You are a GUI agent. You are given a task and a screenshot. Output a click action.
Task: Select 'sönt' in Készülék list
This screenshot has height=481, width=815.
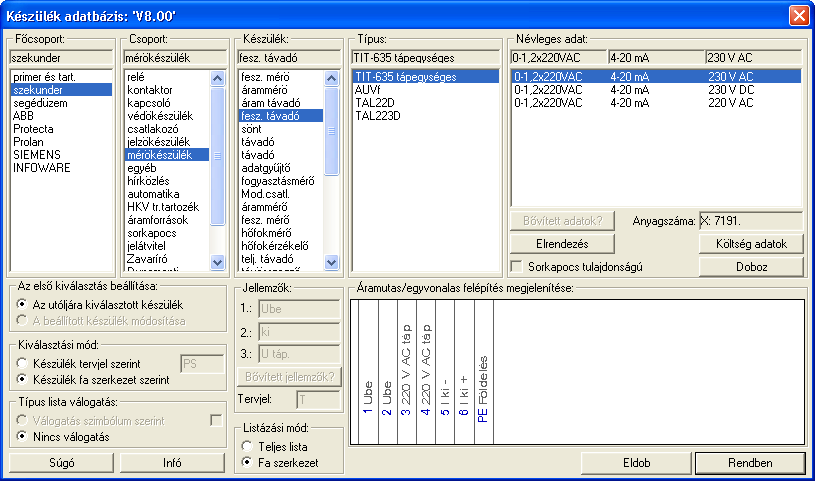[x=281, y=129]
